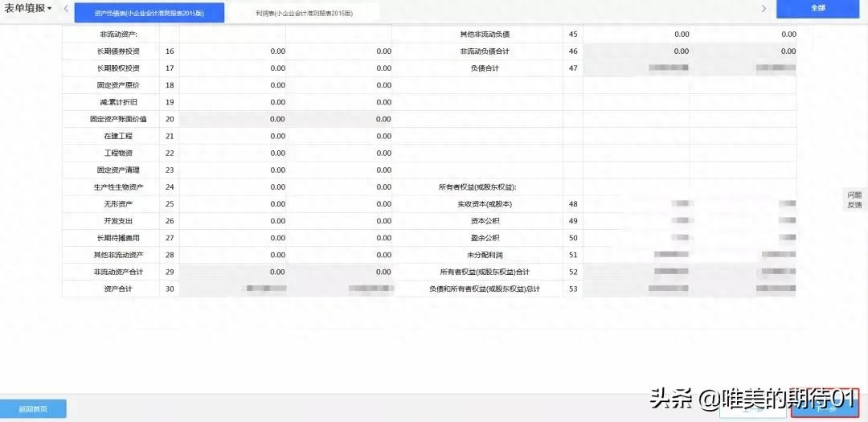Click first amount field for 在建工程 row
The image size is (868, 422).
coord(232,137)
